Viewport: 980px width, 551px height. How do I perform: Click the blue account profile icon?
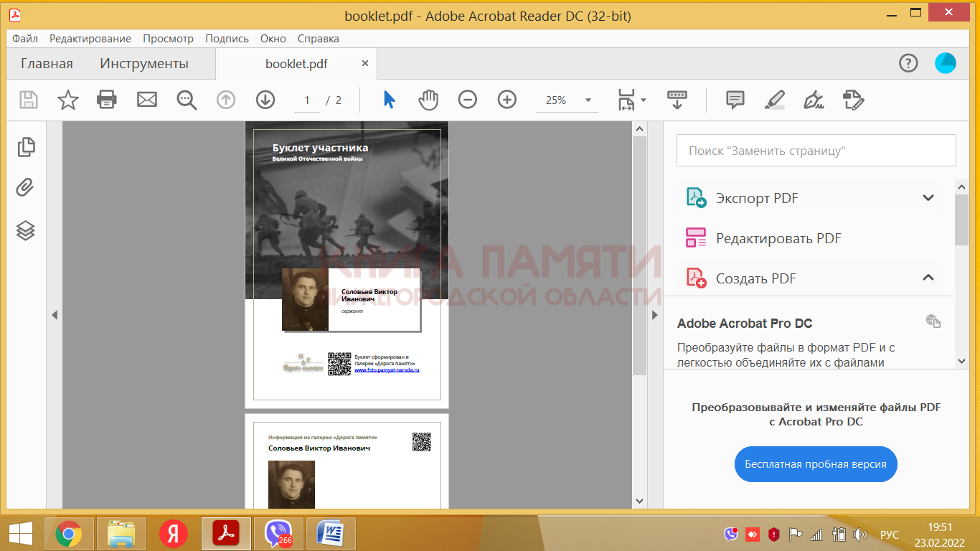point(946,64)
